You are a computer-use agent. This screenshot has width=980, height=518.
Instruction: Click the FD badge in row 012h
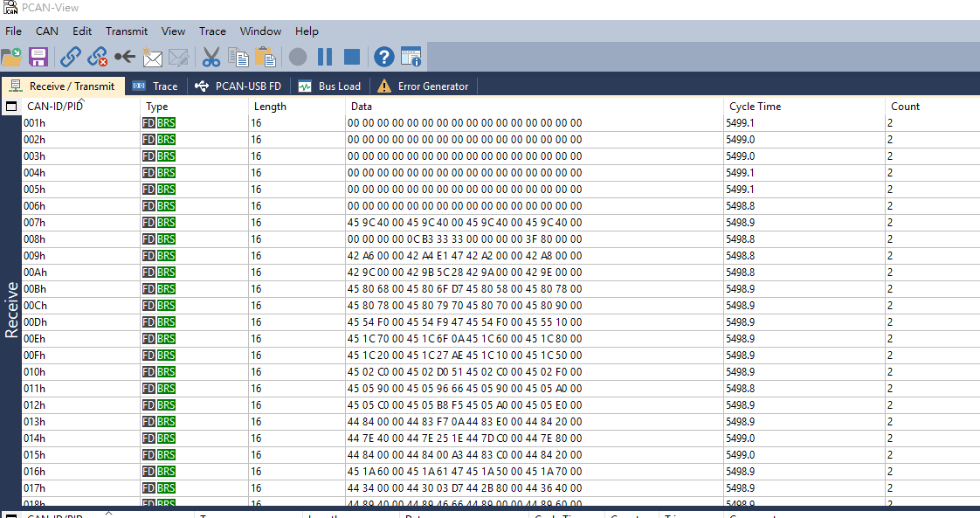tap(148, 405)
